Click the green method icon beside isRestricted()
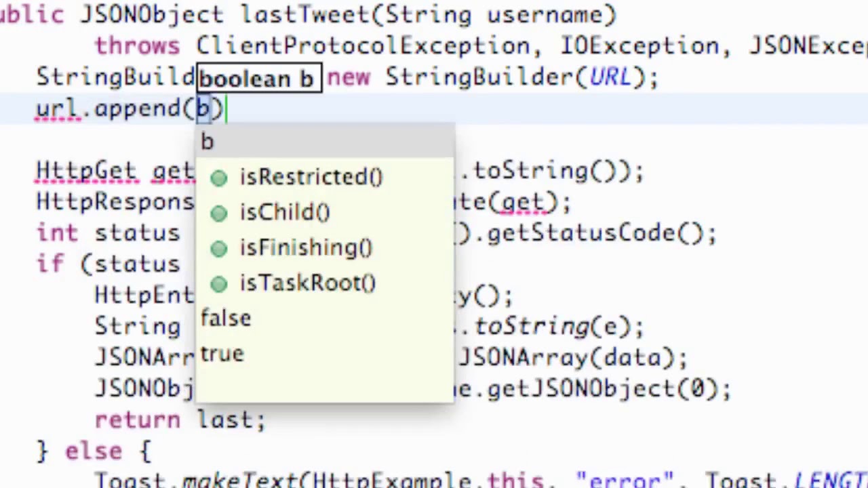 (218, 178)
